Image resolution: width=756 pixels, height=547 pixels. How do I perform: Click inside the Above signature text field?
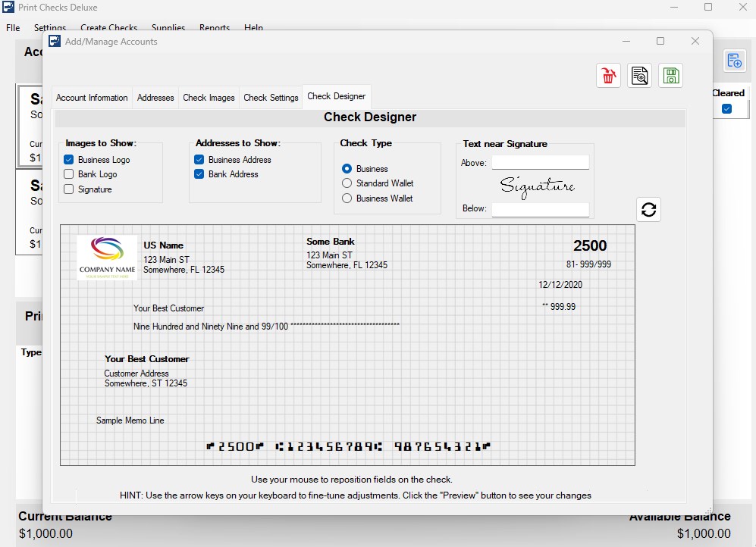click(540, 161)
